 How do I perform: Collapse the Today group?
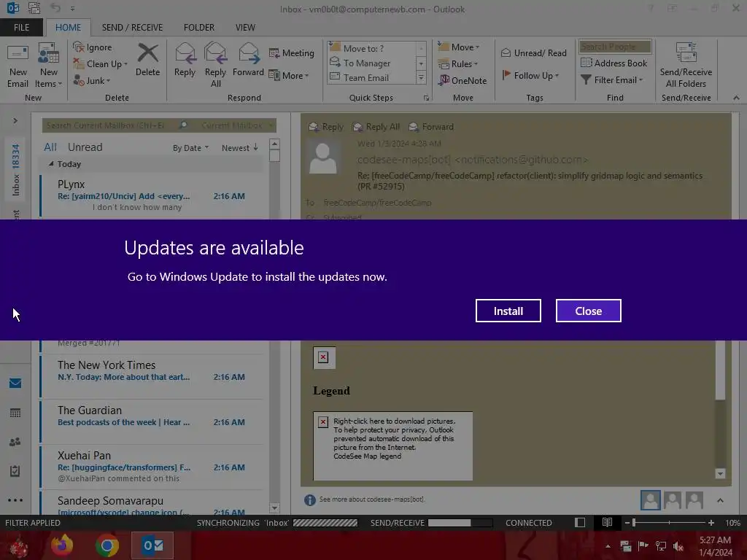click(x=51, y=164)
